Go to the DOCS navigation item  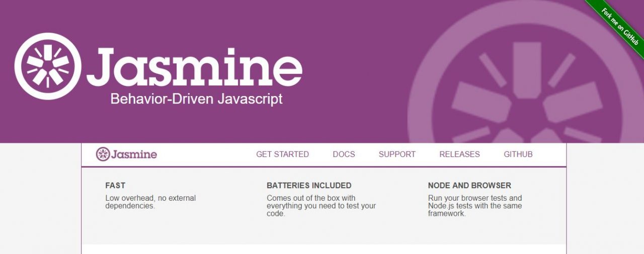coord(344,154)
